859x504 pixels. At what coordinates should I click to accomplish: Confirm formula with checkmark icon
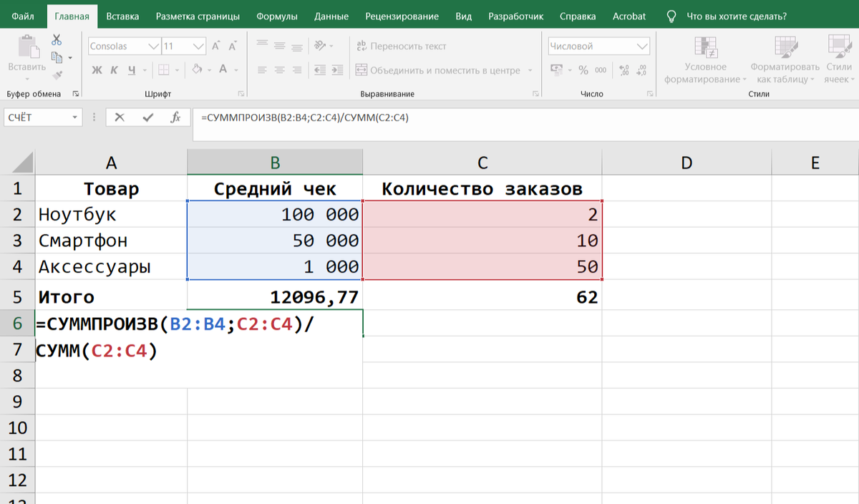click(147, 117)
